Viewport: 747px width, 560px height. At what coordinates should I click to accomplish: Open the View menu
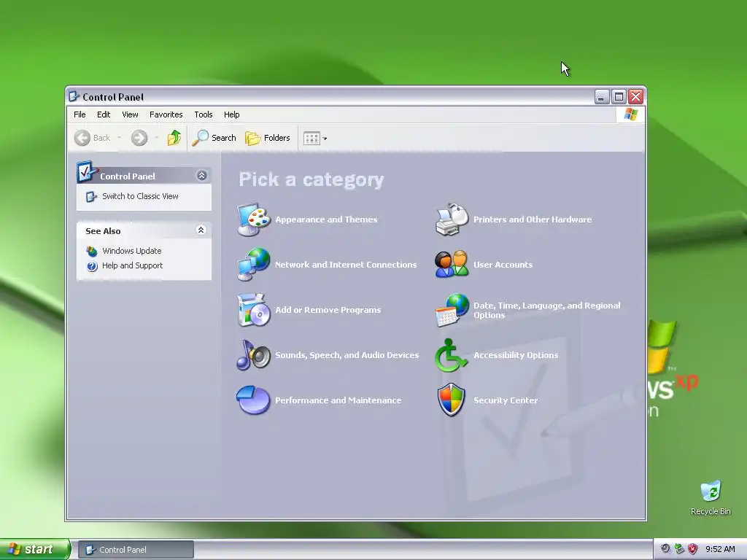(130, 114)
